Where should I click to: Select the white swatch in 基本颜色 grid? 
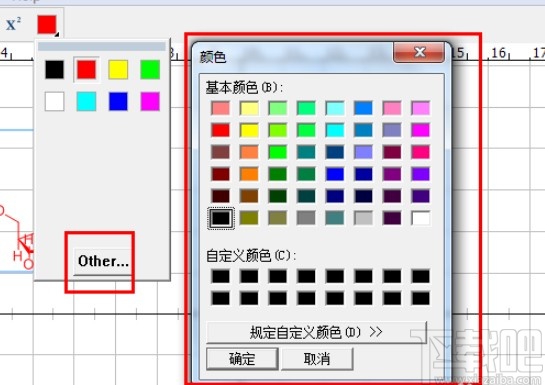[421, 218]
